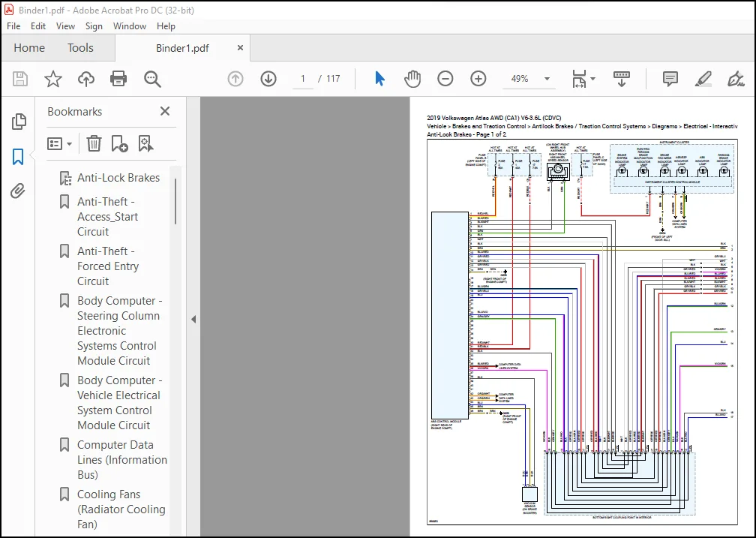Open Page Thumbnails side panel
The image size is (756, 538).
point(18,122)
